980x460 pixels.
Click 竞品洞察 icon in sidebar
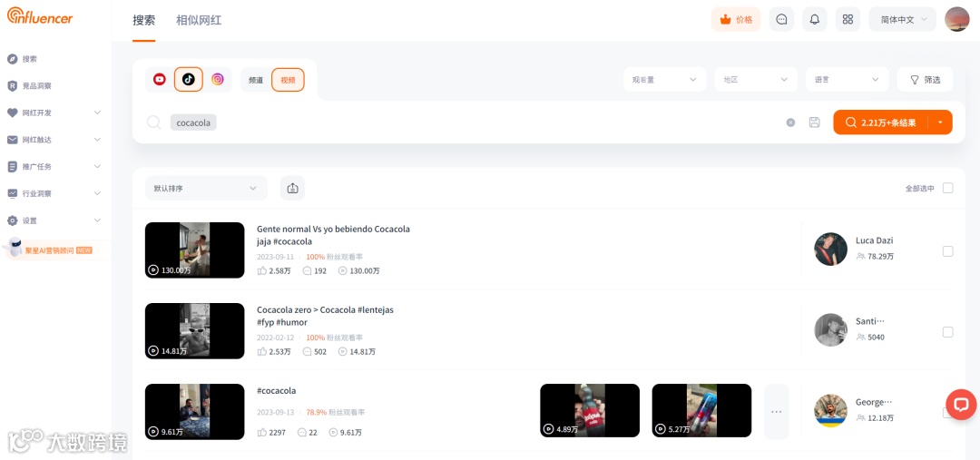click(x=13, y=85)
